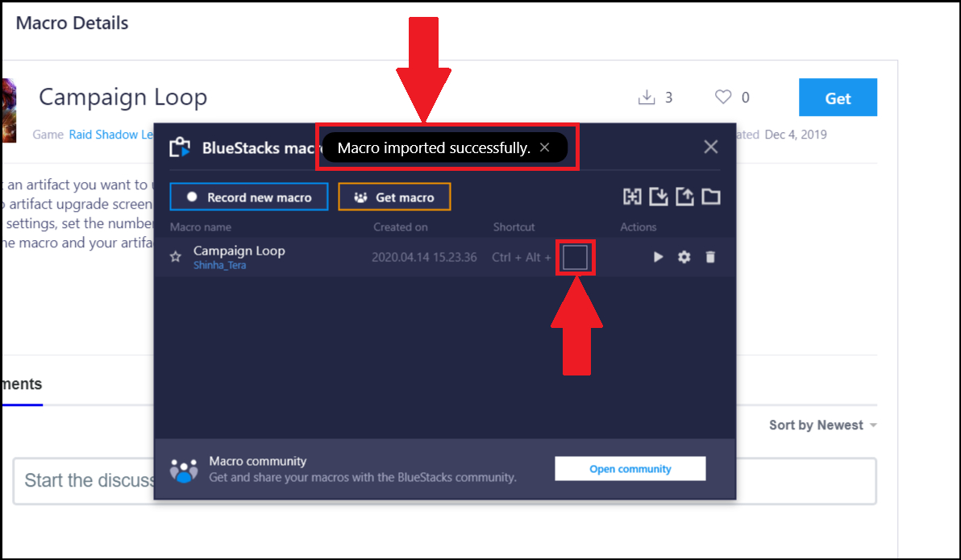Image resolution: width=961 pixels, height=560 pixels.
Task: Click the Macro community heading text
Action: coord(257,462)
